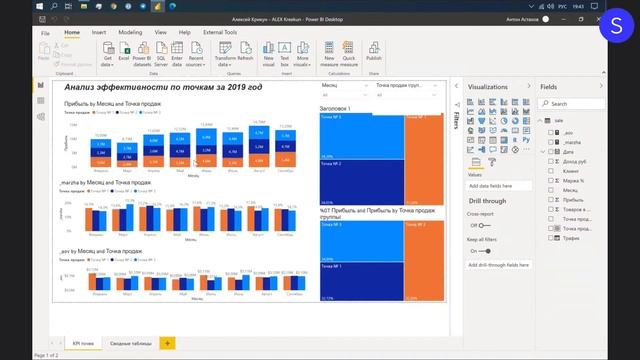Open Power BI datasets
640x360 pixels.
click(x=142, y=54)
